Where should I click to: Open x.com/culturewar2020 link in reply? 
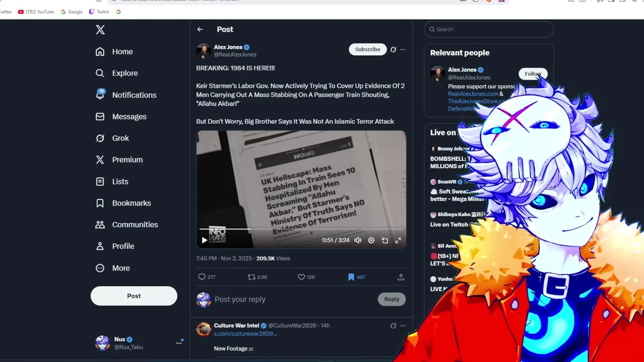246,334
